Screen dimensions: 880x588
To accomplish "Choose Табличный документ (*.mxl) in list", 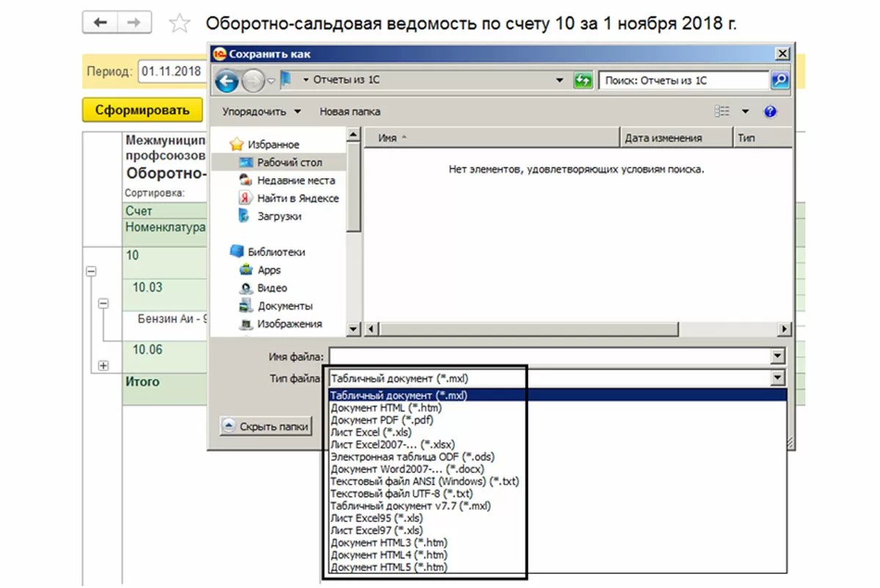I will 557,394.
